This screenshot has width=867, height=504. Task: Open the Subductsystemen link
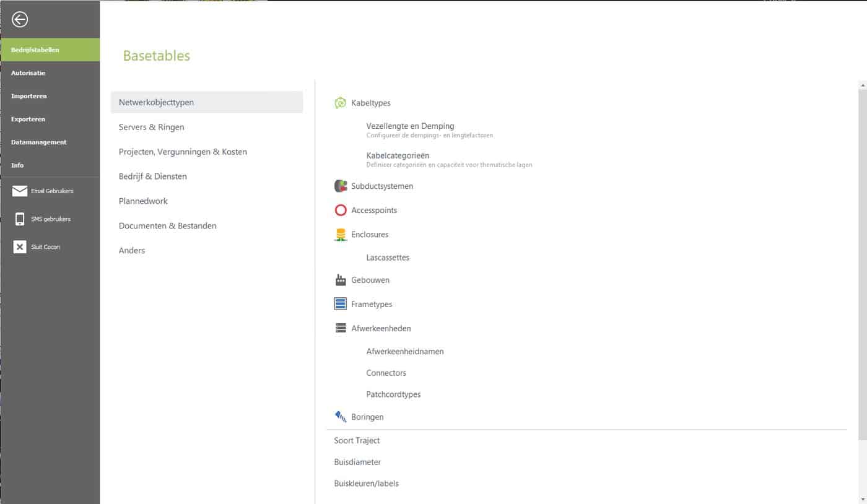pyautogui.click(x=382, y=186)
